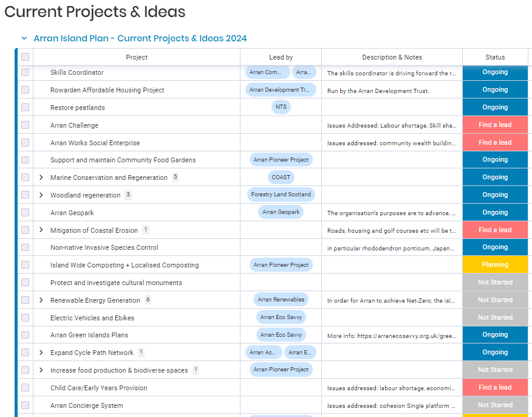Open the Rowarden Affordable Housing Project item
The image size is (532, 417).
point(107,90)
